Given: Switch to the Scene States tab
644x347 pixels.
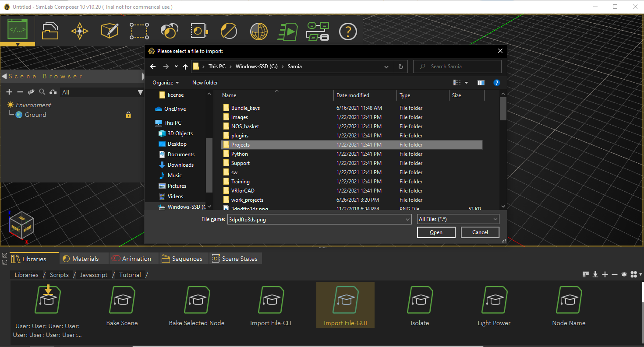Looking at the screenshot, I should pos(235,259).
